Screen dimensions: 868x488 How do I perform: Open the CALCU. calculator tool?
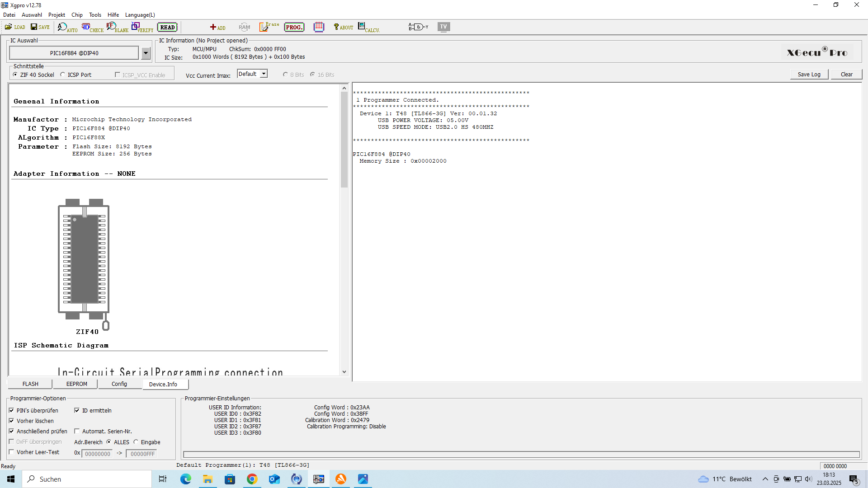point(369,28)
